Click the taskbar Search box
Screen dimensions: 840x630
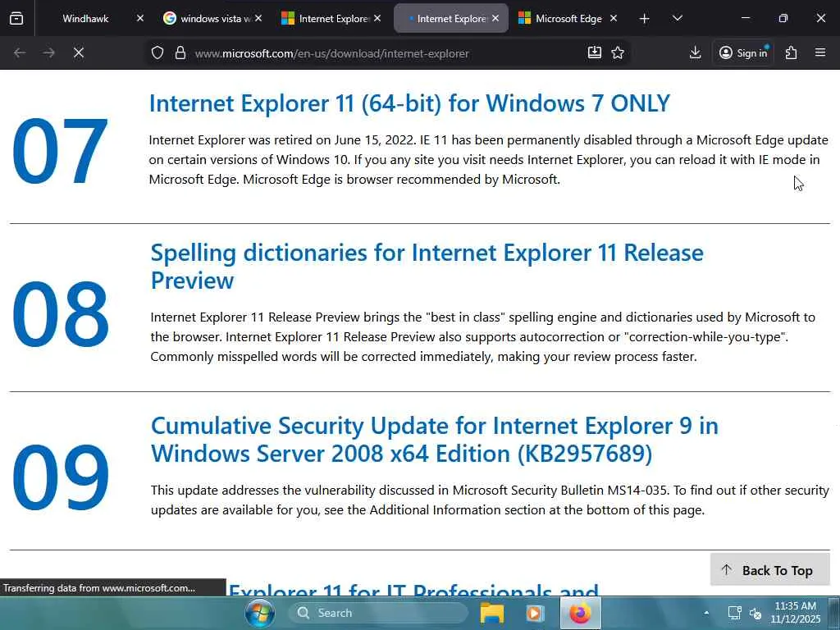tap(378, 613)
